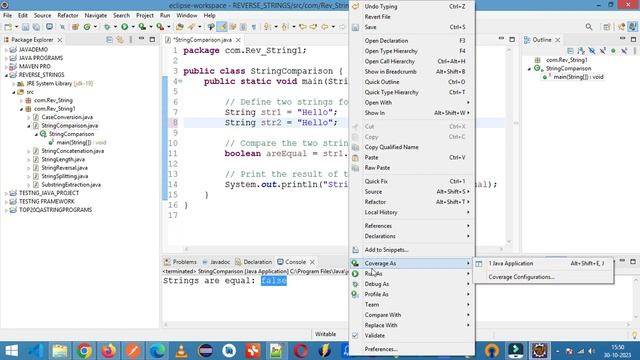Click the New Java Class toolbar icon
The width and height of the screenshot is (640, 360).
coord(87,27)
